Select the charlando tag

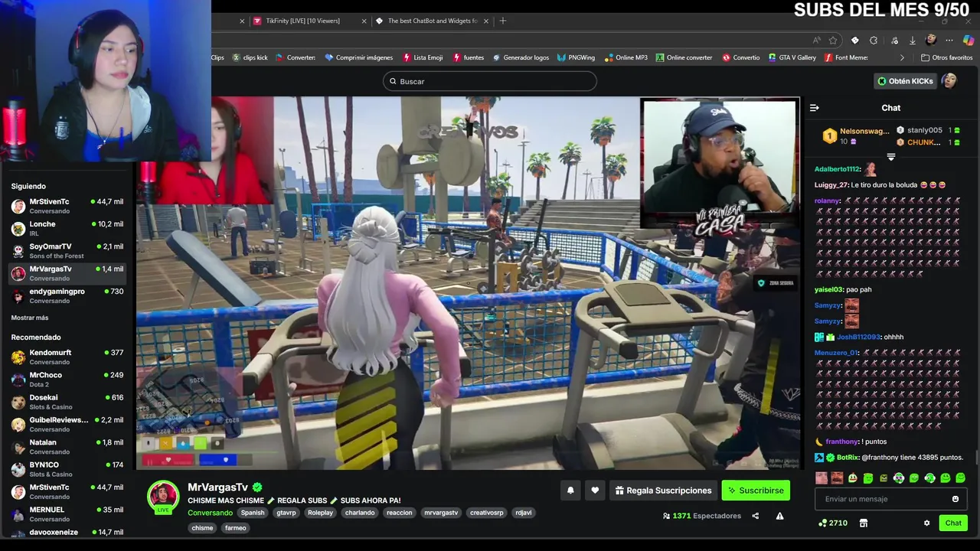[x=360, y=513]
